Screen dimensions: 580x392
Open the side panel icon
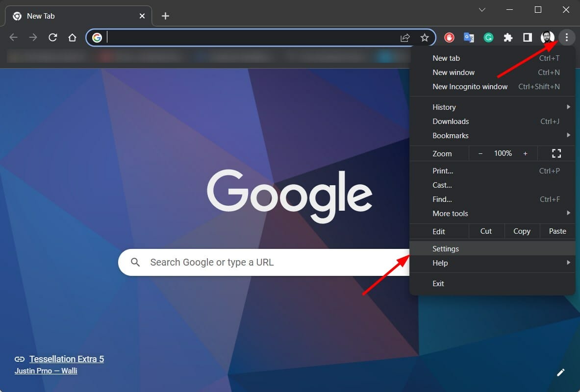[x=527, y=37]
